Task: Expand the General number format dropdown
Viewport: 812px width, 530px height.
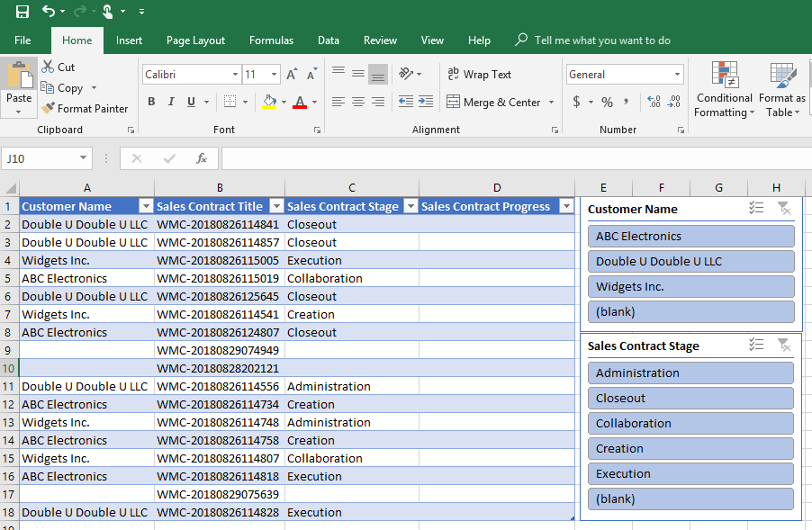Action: coord(678,74)
